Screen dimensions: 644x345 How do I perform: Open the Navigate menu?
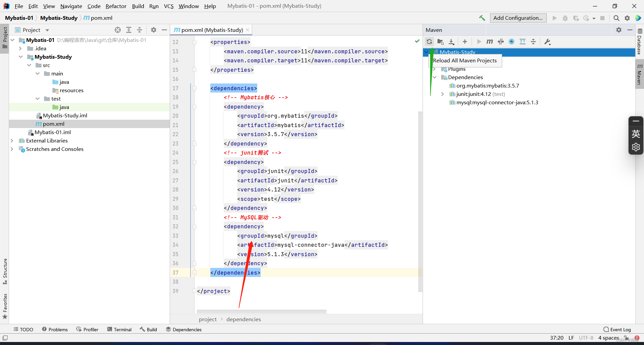71,6
